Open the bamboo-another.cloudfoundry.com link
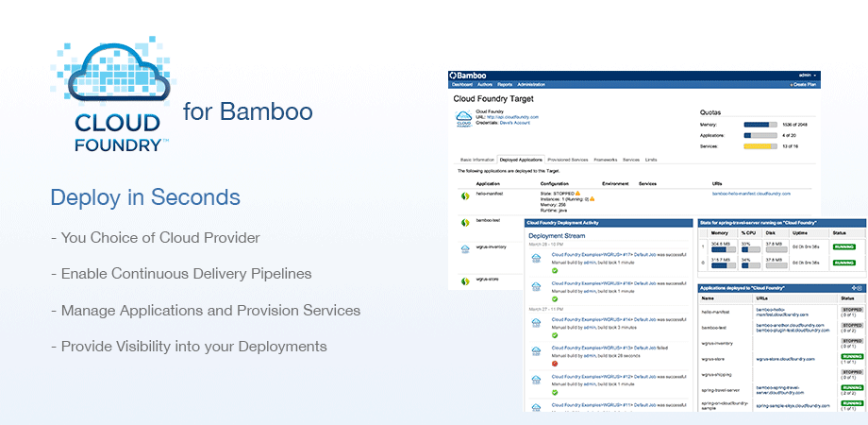Image resolution: width=868 pixels, height=425 pixels. tap(790, 325)
